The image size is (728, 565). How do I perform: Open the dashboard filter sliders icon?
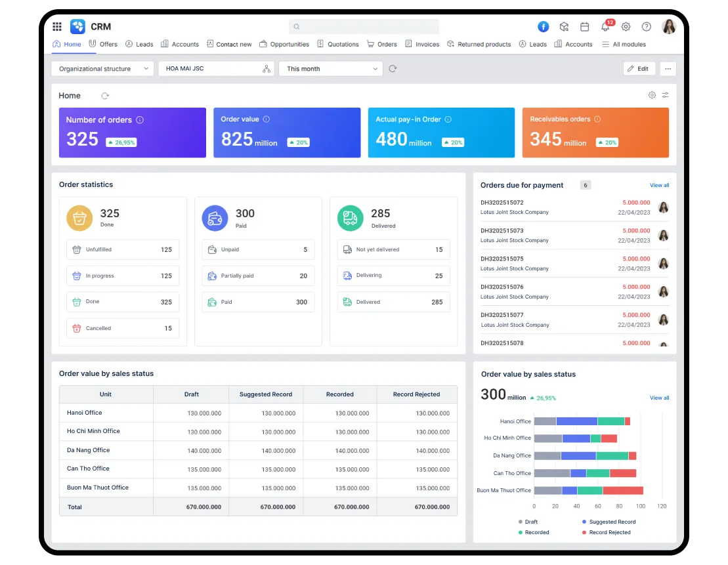[666, 94]
